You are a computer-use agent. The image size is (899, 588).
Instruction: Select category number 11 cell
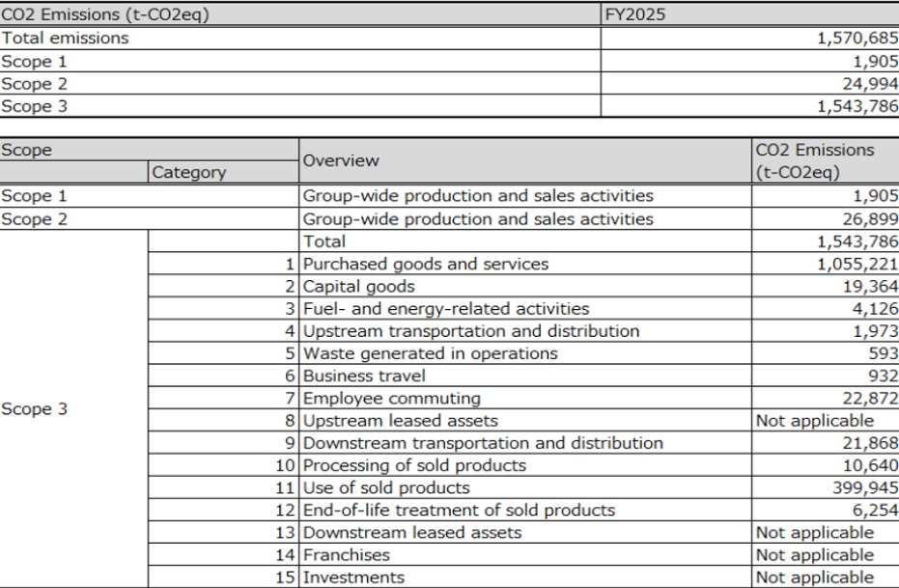224,488
